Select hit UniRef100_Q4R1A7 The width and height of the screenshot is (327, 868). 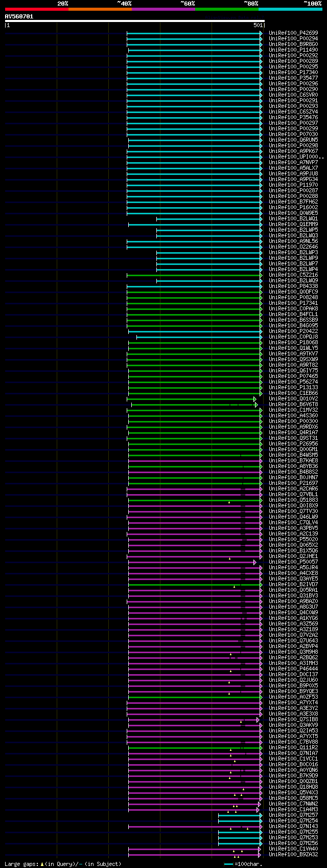click(293, 432)
